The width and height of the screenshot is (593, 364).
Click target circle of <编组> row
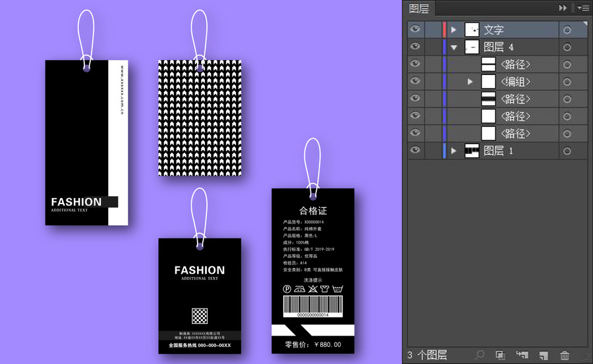[567, 82]
